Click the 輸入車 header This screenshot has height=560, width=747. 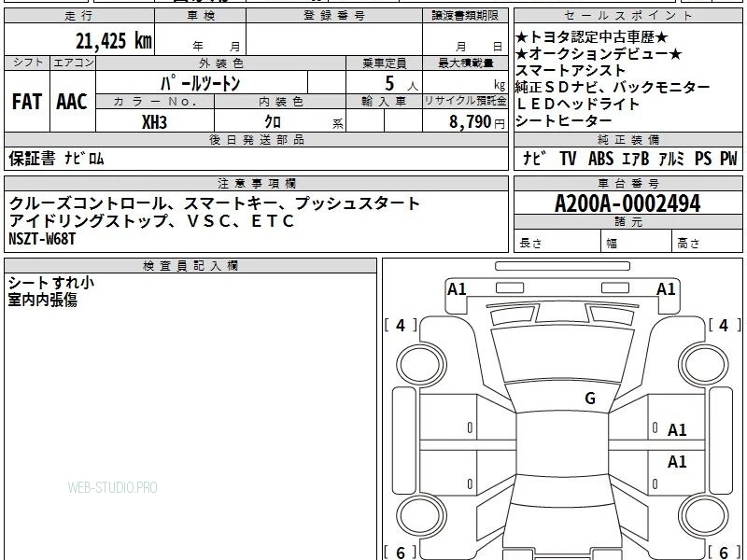(384, 102)
